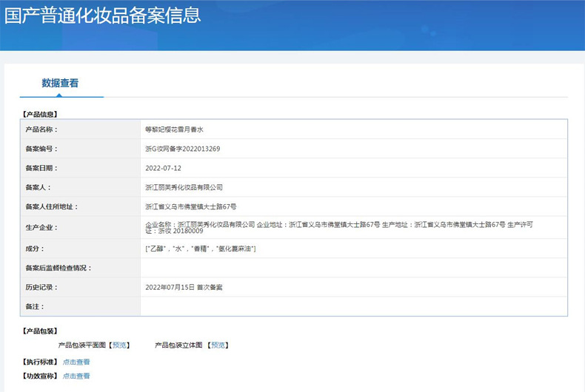Viewport: 585px width, 392px height.
Task: Click the 生产企业 details text
Action: (339, 228)
